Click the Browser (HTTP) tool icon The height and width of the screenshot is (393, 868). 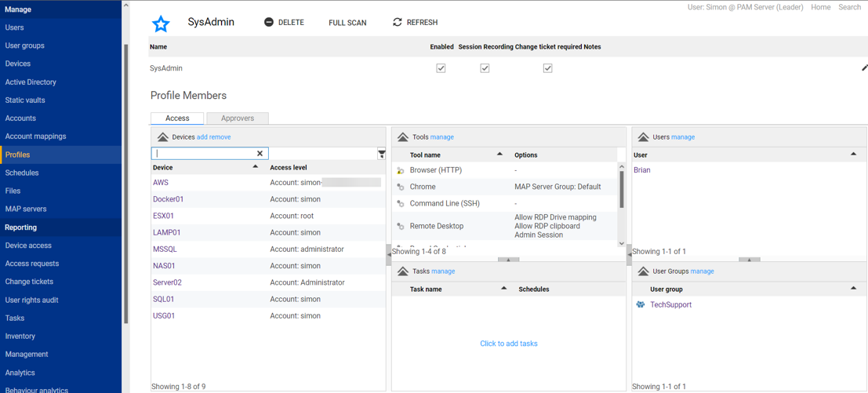click(x=401, y=170)
